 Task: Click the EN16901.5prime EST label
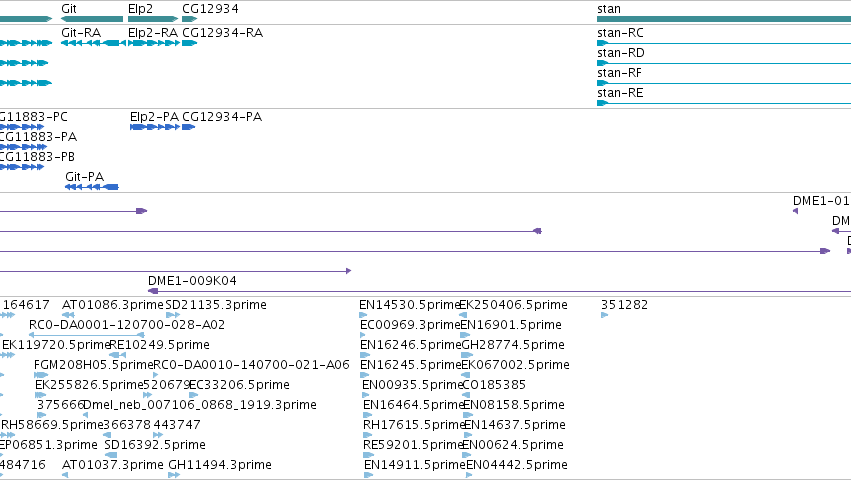(511, 325)
